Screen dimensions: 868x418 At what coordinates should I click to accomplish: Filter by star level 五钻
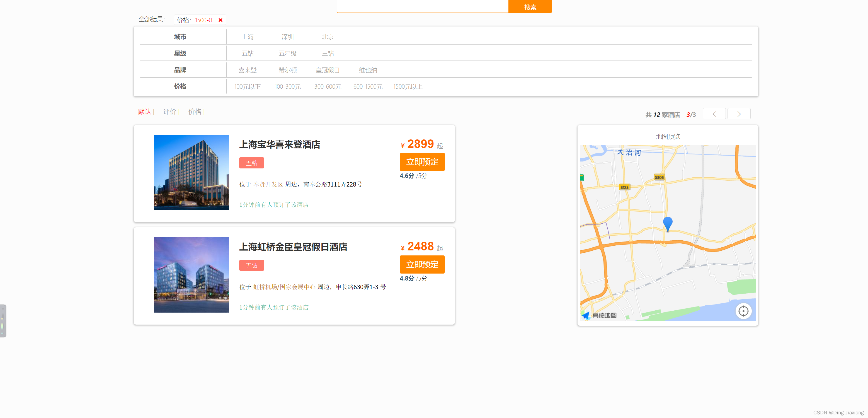click(x=247, y=53)
